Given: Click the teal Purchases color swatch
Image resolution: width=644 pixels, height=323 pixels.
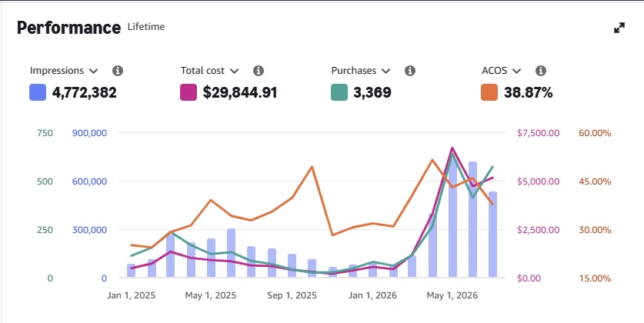Looking at the screenshot, I should [339, 92].
